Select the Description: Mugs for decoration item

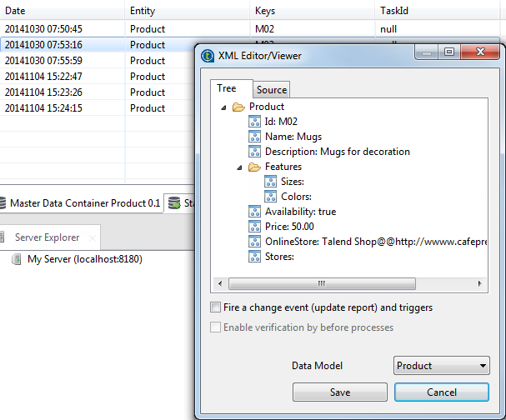pyautogui.click(x=337, y=152)
